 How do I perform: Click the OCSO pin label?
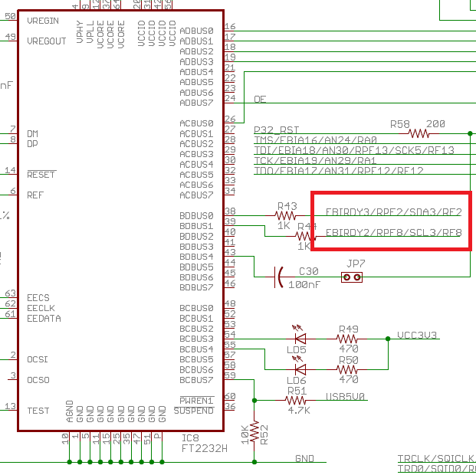[38, 380]
